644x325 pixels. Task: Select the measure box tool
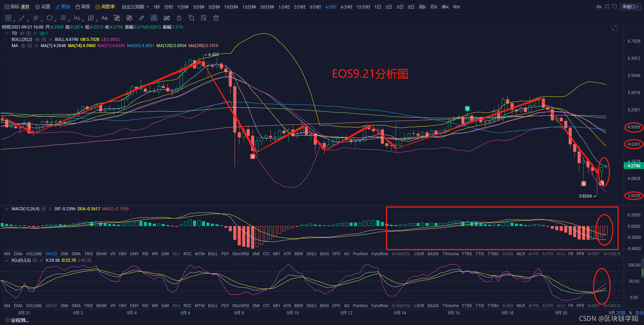coord(91,18)
